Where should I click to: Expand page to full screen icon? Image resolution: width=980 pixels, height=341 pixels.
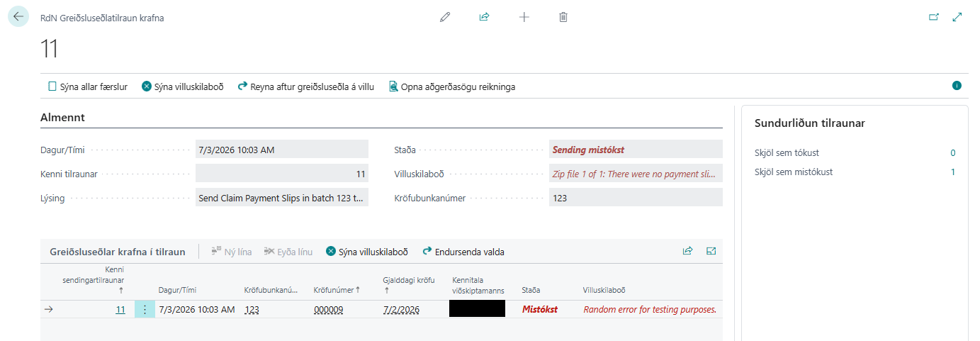(x=957, y=17)
